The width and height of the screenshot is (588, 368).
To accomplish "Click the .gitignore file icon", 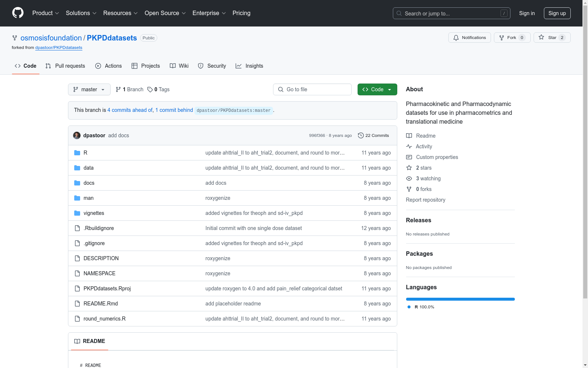I will tap(77, 243).
